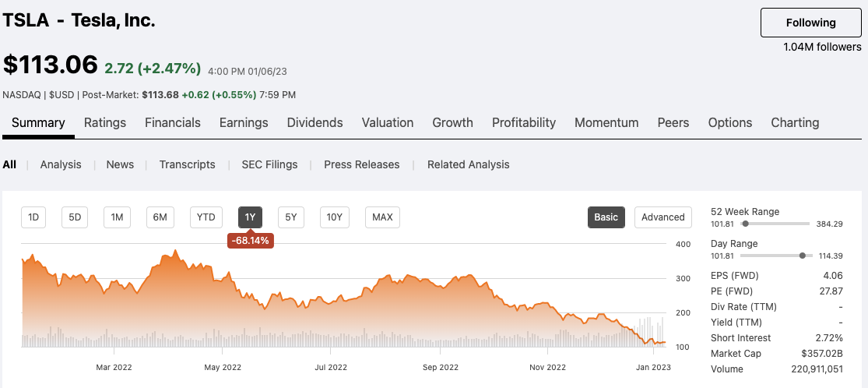Open the Profitability tab

(x=524, y=122)
